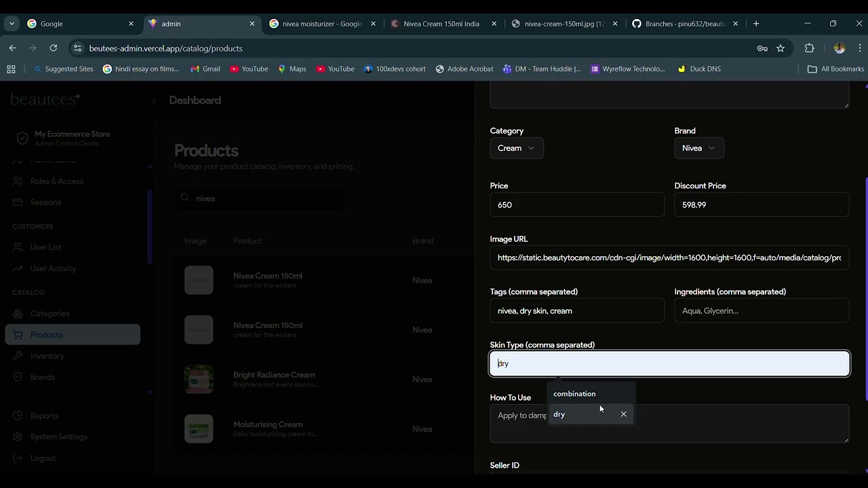Click the Skin Type input field
Screen dimensions: 868x488
click(669, 363)
